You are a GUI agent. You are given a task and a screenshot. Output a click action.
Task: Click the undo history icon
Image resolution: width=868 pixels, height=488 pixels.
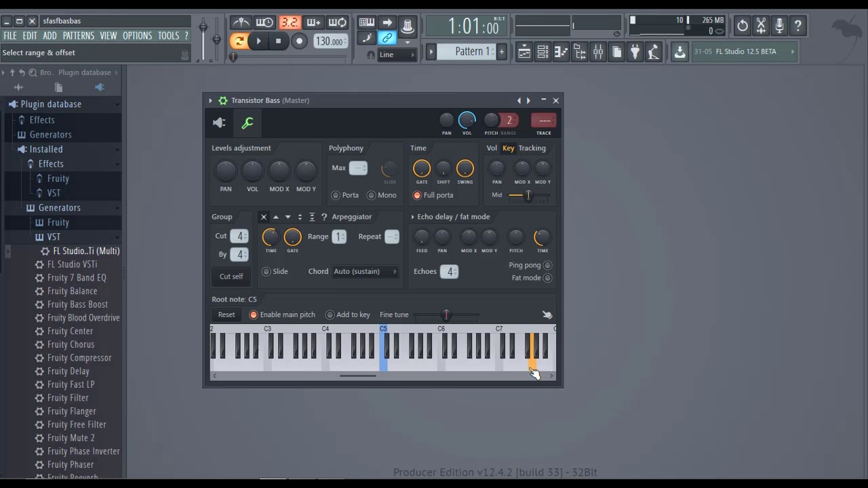point(743,26)
